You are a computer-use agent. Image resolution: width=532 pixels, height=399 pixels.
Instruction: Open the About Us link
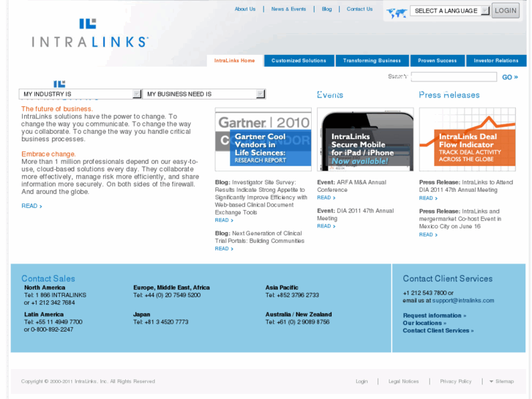point(245,10)
